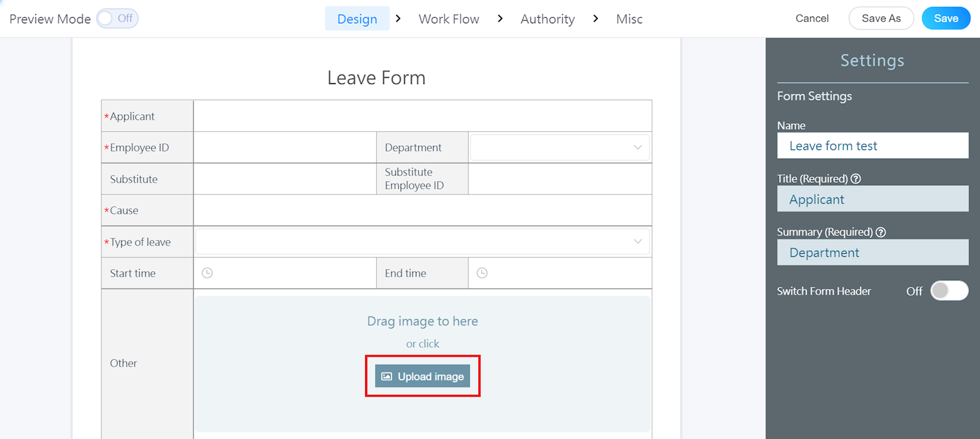Viewport: 980px width, 439px height.
Task: Open the Department dropdown
Action: [559, 147]
